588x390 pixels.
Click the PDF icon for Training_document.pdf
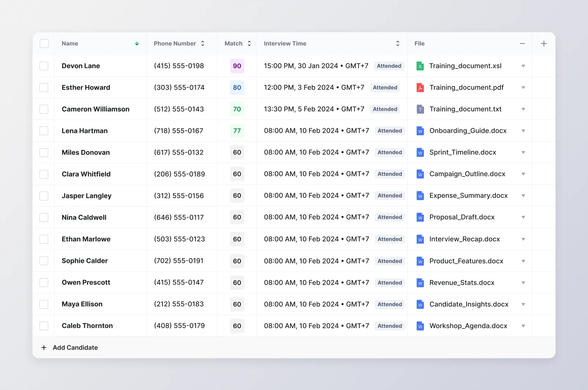pyautogui.click(x=420, y=88)
